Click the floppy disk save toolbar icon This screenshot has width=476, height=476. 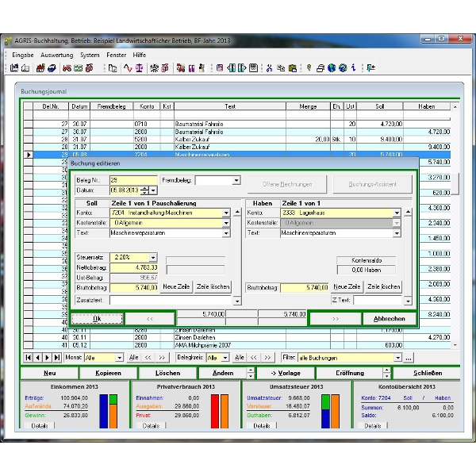254,68
